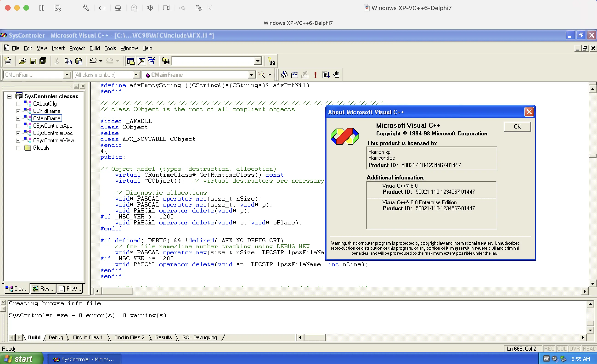Viewport: 597px width, 364px height.
Task: Click editor horizontal scrollbar right arrow
Action: click(x=585, y=291)
